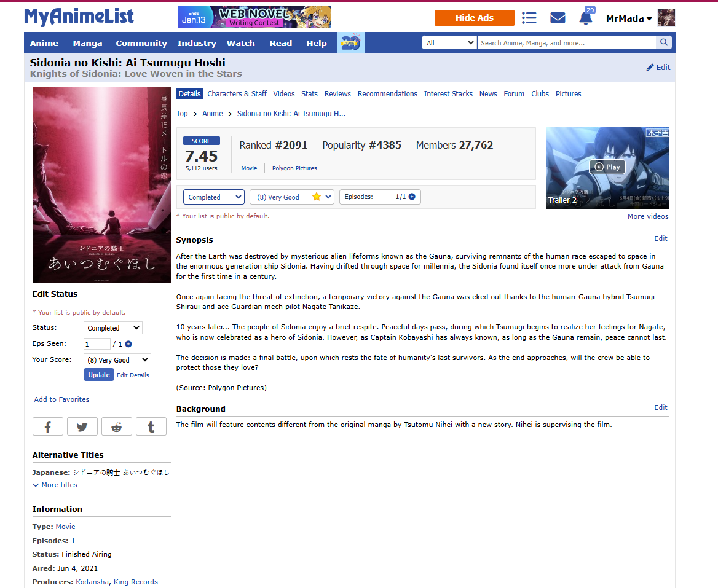
Task: Click the 20th anniversary icon in navbar
Action: tap(351, 42)
